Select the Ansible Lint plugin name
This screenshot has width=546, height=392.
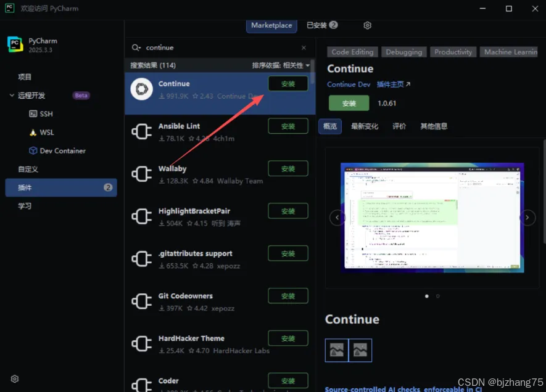(179, 126)
